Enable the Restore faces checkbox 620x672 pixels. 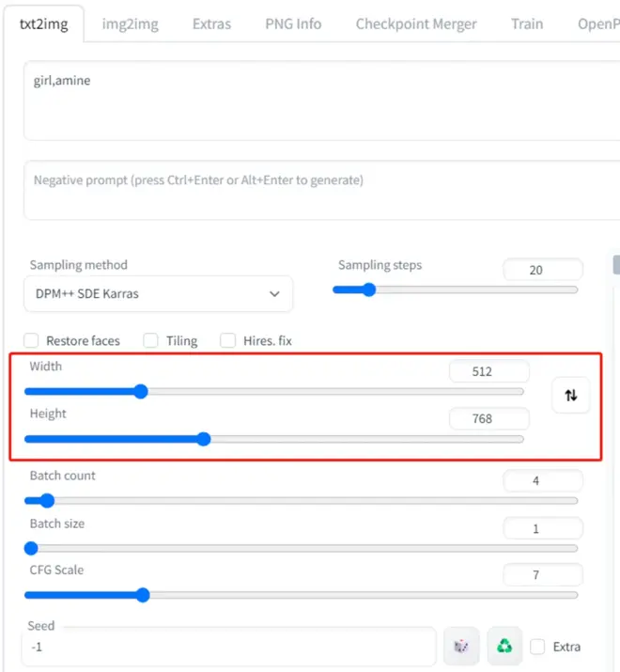point(31,341)
